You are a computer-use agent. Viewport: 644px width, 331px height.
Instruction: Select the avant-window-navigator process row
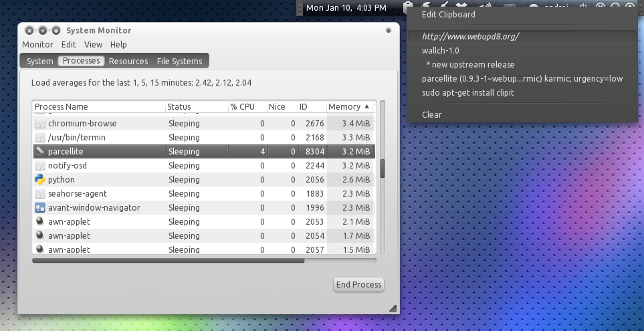tap(204, 208)
